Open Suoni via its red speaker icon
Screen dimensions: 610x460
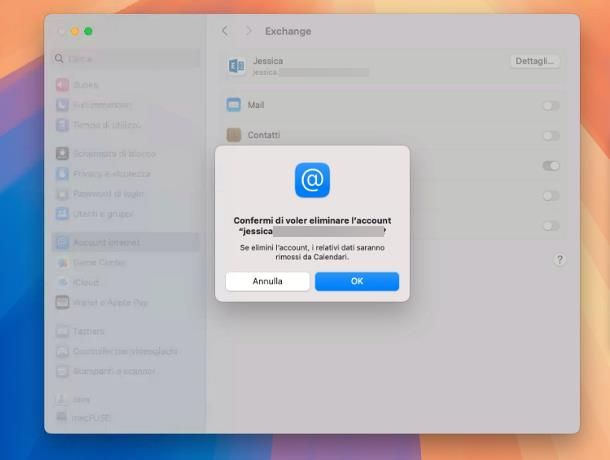(x=62, y=85)
